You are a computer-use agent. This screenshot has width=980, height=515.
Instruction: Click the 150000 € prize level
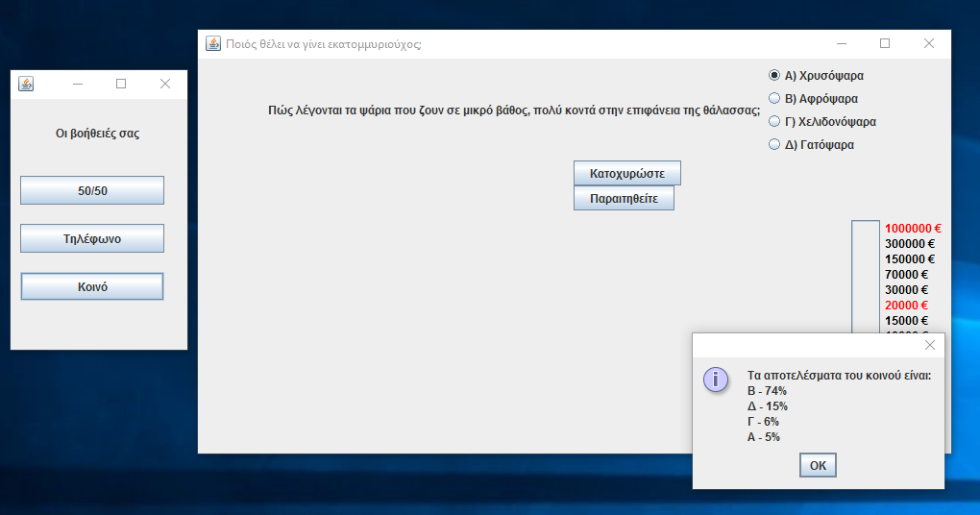(x=909, y=259)
